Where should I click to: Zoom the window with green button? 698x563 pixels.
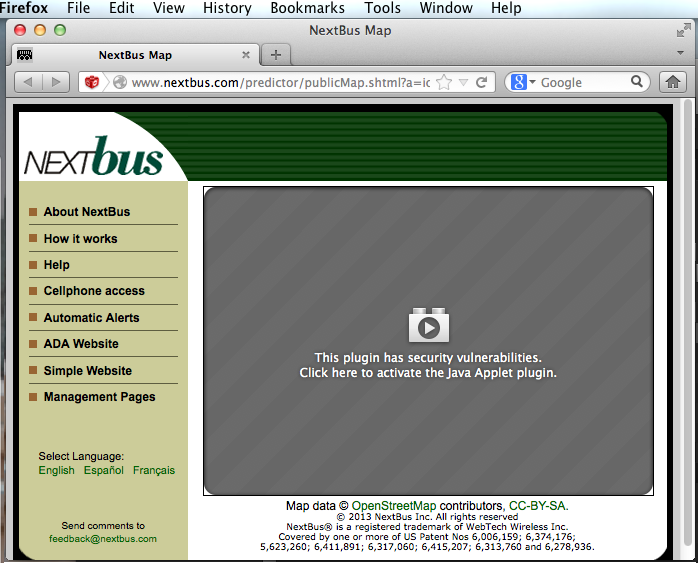60,30
